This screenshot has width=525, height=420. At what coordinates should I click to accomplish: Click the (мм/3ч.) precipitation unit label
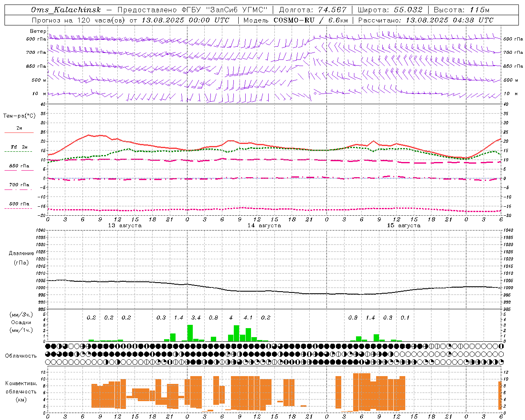point(21,315)
